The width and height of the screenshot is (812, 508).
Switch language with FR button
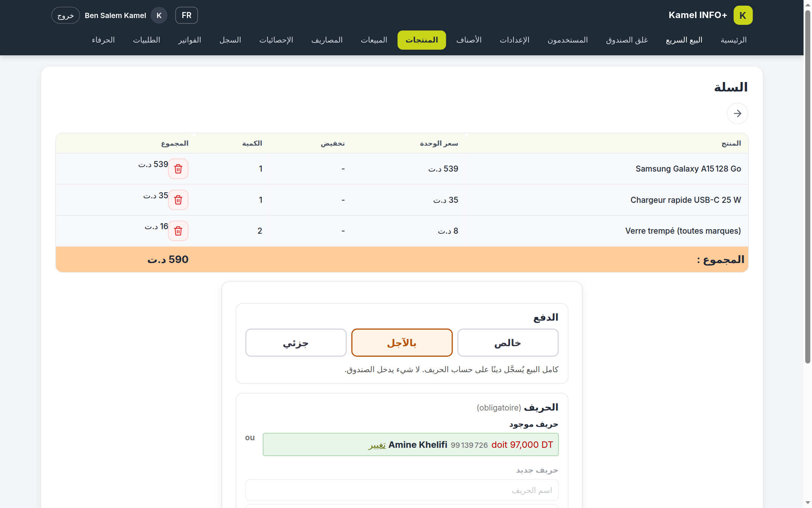[x=186, y=15]
